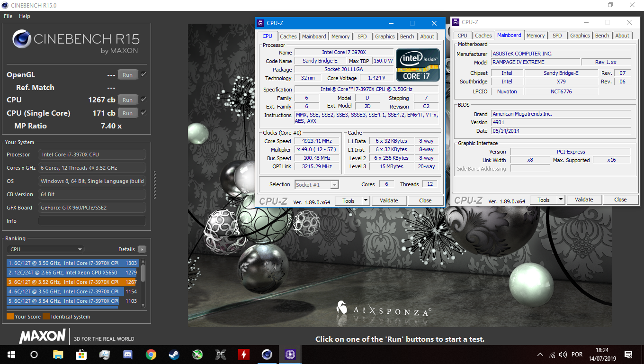Image resolution: width=644 pixels, height=364 pixels.
Task: Open the Wi-Fi network tray icon
Action: coord(552,355)
